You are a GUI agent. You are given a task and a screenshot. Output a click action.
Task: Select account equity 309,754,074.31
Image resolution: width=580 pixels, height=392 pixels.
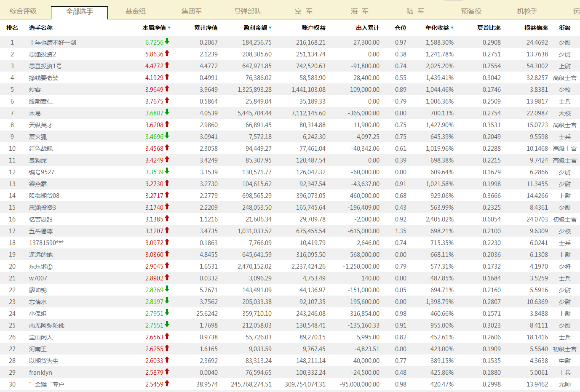305,384
